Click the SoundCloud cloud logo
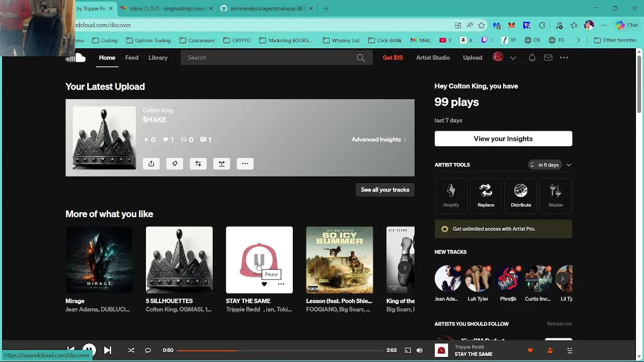644x362 pixels. (x=76, y=58)
